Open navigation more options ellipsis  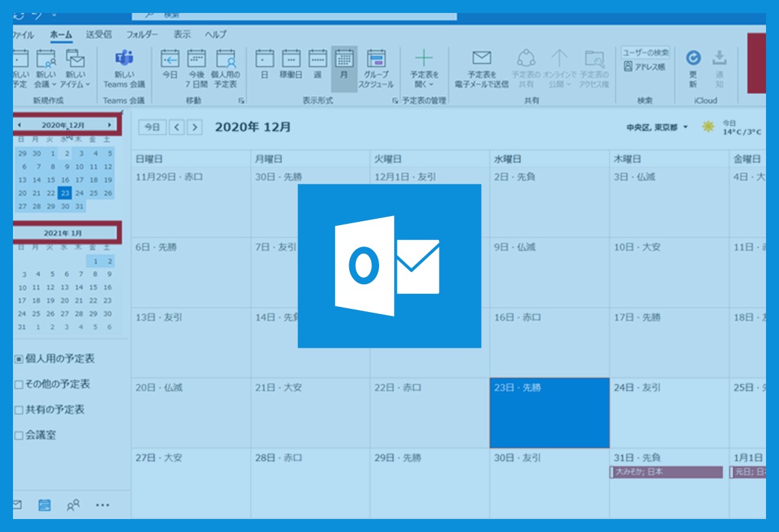tap(103, 505)
